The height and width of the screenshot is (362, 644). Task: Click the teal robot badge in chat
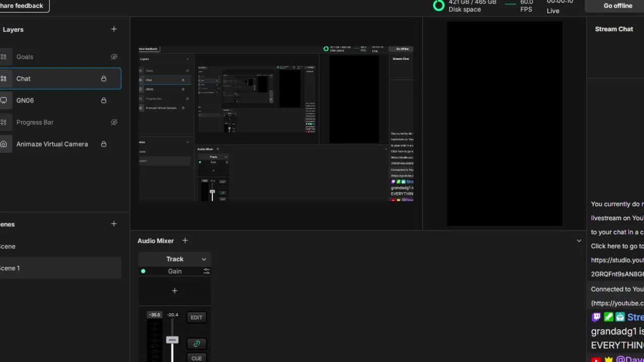620,317
